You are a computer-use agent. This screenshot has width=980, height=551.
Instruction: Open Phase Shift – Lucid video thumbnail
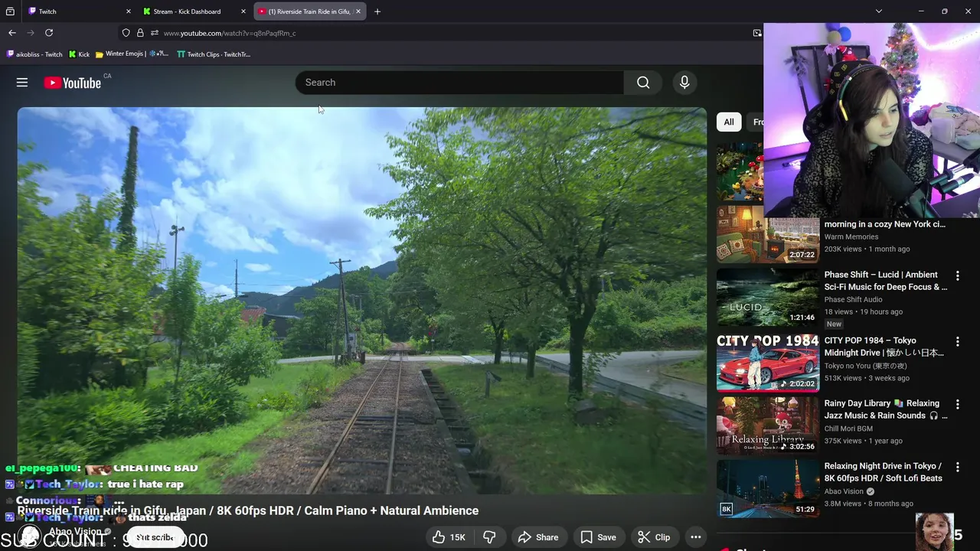[x=767, y=296]
